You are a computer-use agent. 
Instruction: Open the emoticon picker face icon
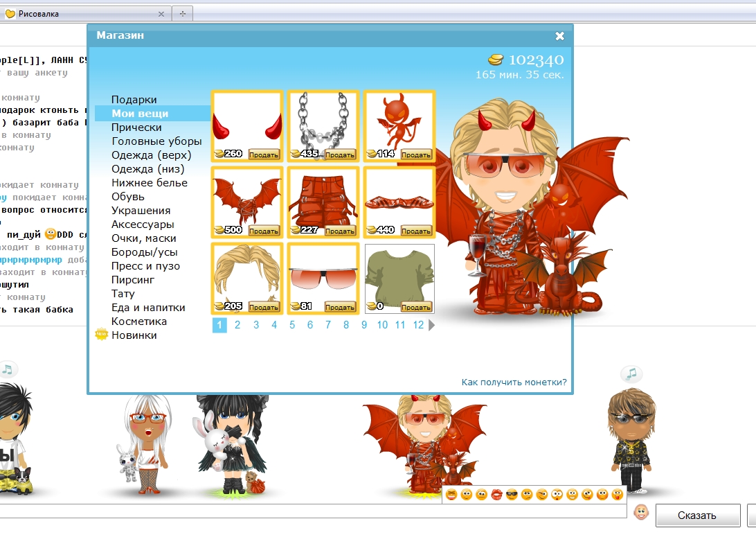tap(642, 513)
